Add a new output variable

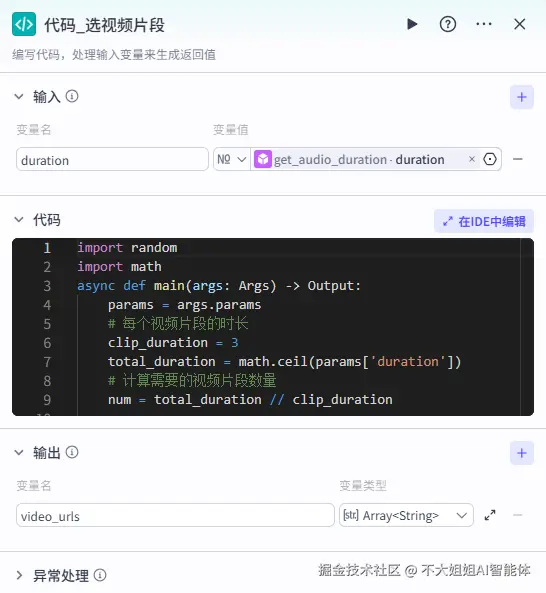[522, 453]
